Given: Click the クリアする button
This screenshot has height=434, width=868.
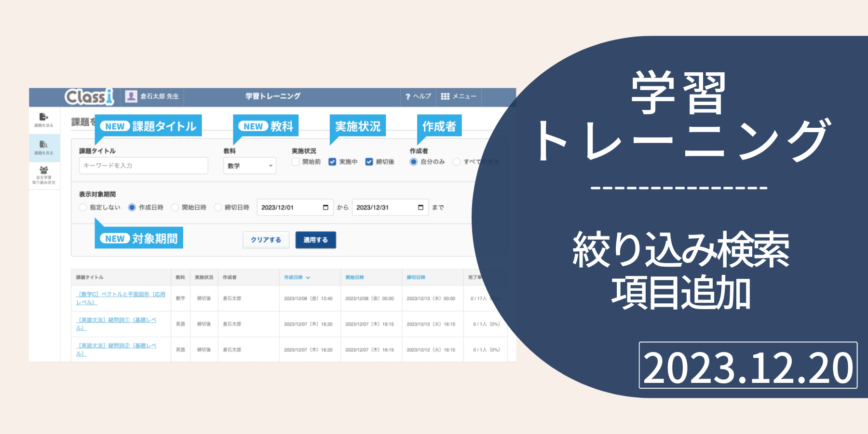Looking at the screenshot, I should tap(266, 240).
